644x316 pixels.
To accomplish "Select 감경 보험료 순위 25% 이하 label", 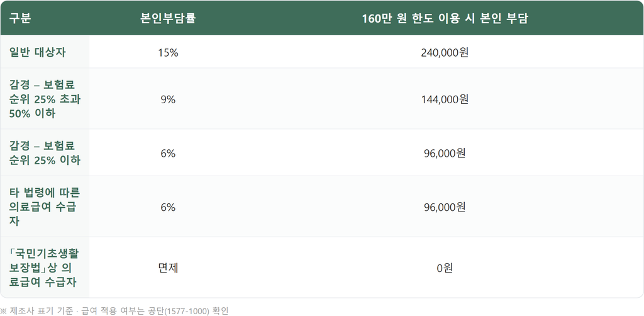I will 45,153.
